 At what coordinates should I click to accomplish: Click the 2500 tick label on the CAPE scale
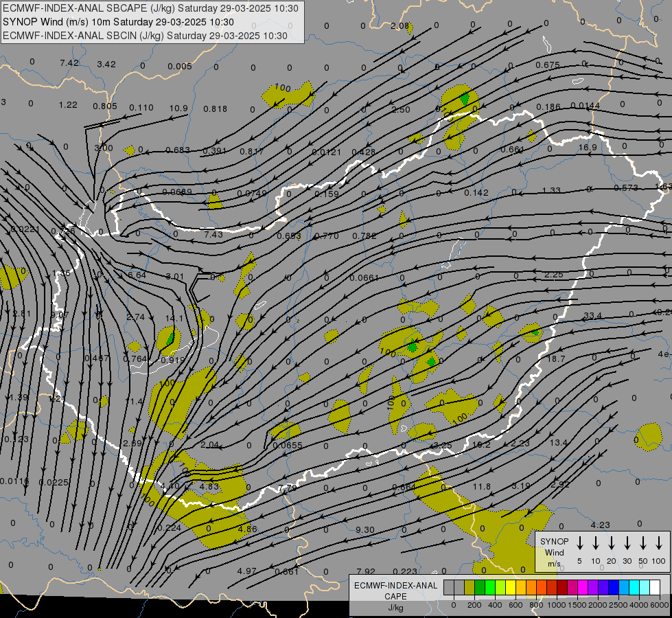[x=618, y=605]
